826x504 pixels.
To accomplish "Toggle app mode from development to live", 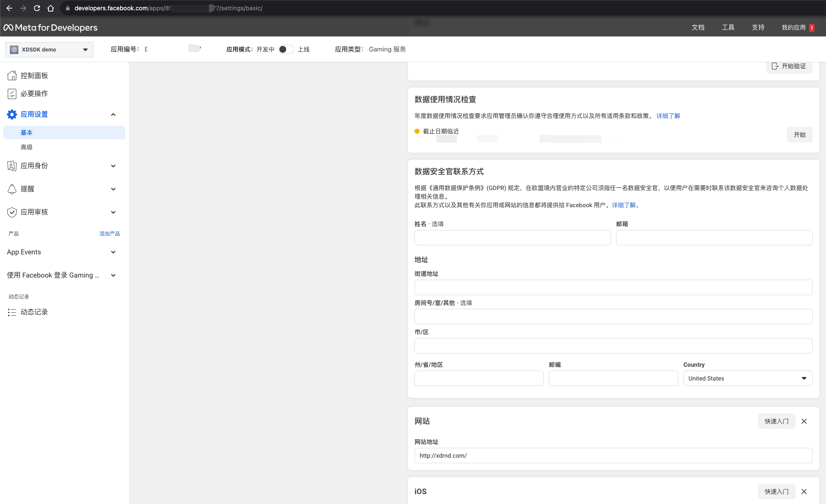I will 286,49.
